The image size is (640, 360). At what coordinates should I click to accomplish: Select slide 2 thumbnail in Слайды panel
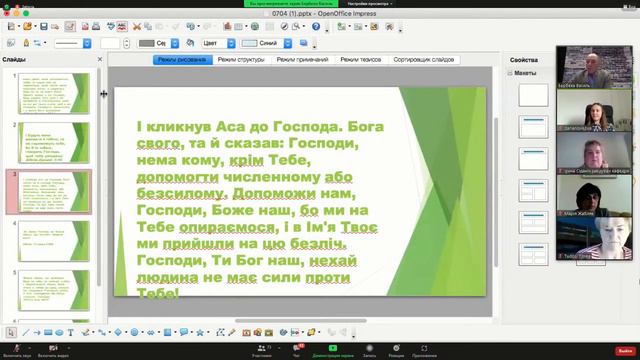54,142
